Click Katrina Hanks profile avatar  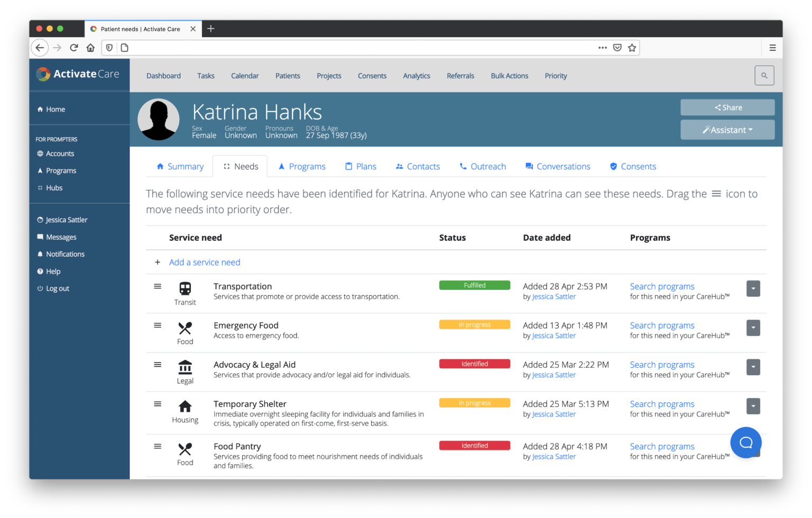point(159,120)
